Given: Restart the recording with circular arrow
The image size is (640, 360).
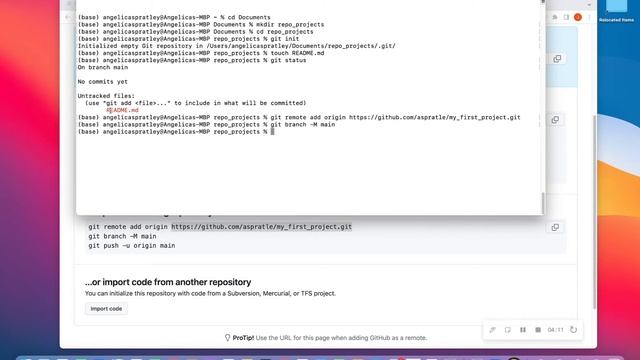Looking at the screenshot, I should point(573,330).
